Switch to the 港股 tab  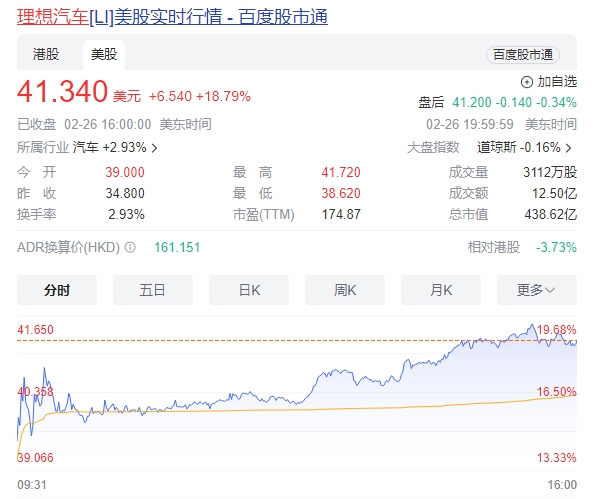pyautogui.click(x=46, y=55)
